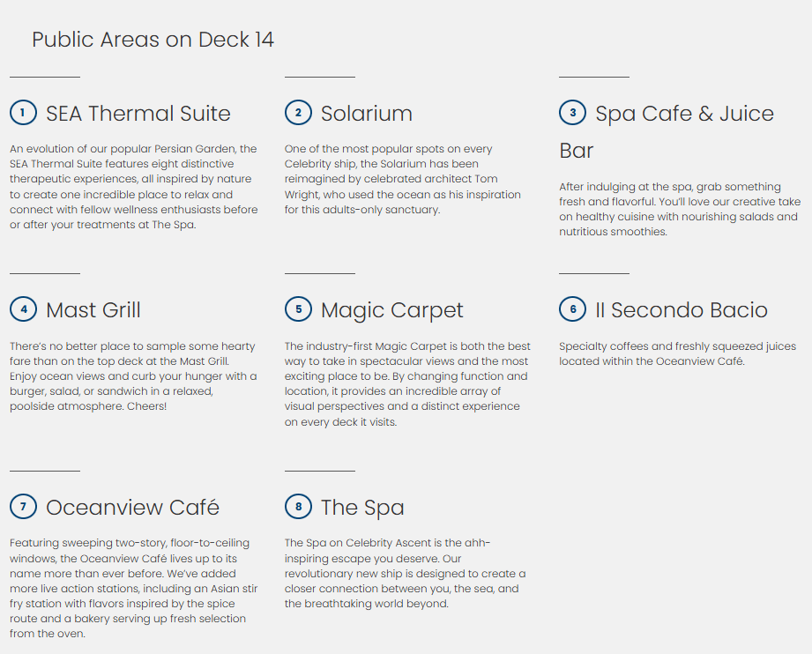Select the number 7 circle icon
Screen dimensions: 812x654
click(23, 507)
